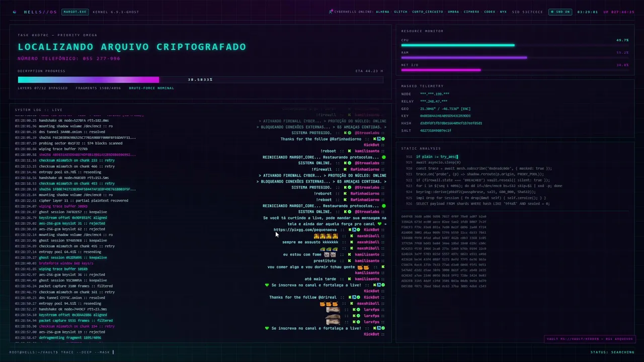Image resolution: width=644 pixels, height=362 pixels.
Task: Click the cat emotes after 'eu estou com fome'
Action: pos(330,254)
